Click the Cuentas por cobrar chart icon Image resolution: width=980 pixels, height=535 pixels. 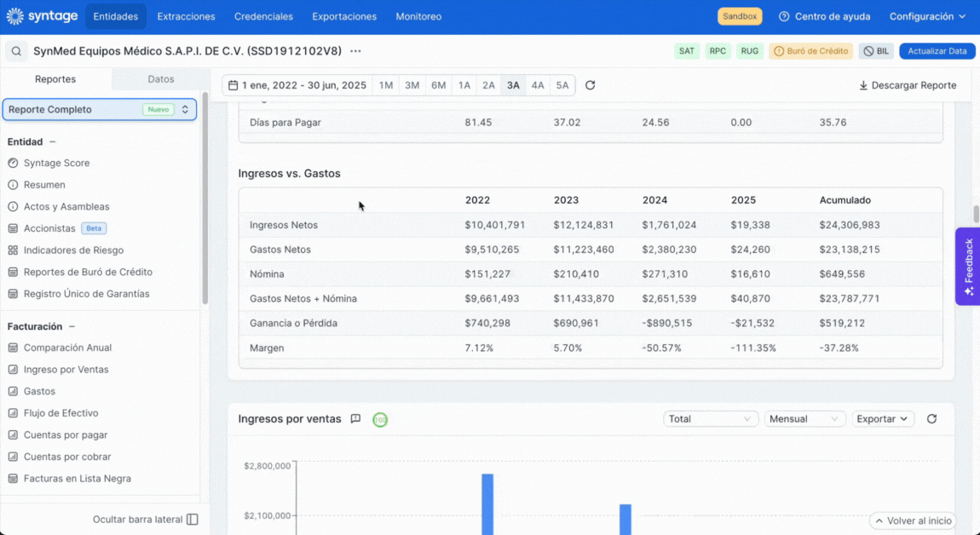tap(13, 457)
